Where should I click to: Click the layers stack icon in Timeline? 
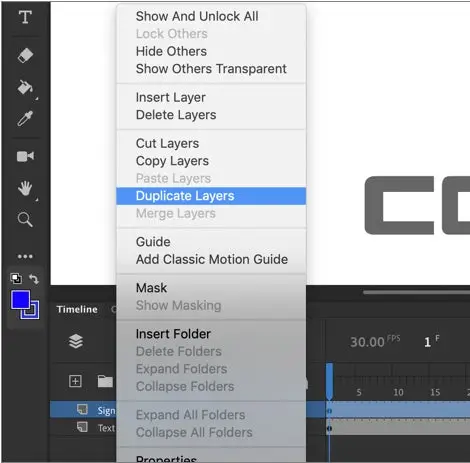[76, 341]
